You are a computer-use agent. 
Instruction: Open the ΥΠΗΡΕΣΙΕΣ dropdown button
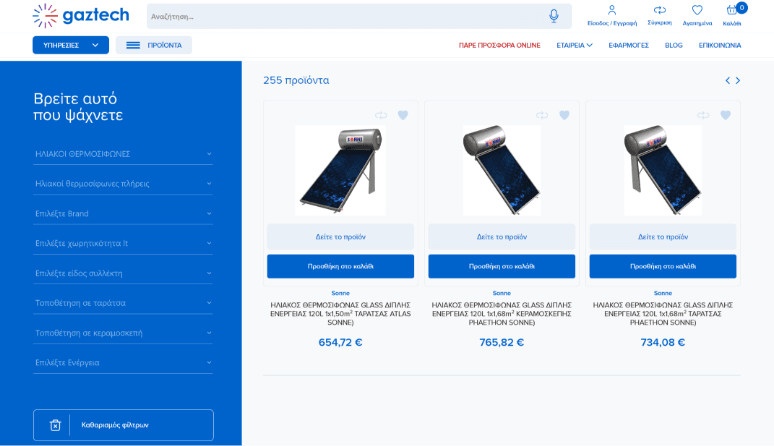point(71,45)
